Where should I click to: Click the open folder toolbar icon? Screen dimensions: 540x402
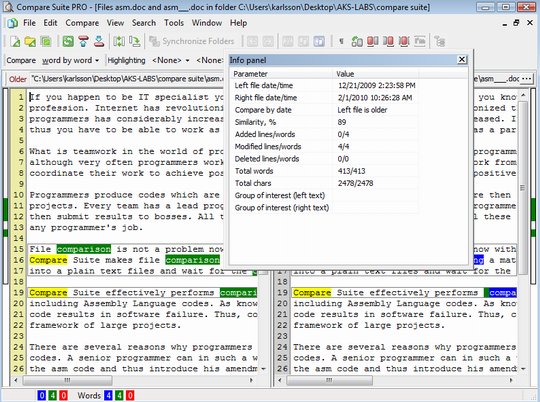coord(30,41)
